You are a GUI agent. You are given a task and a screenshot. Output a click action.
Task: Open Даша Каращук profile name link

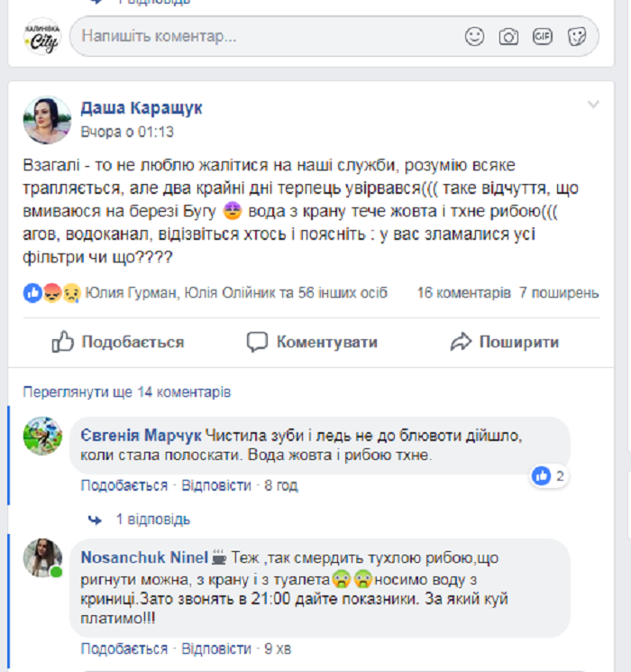(x=142, y=108)
